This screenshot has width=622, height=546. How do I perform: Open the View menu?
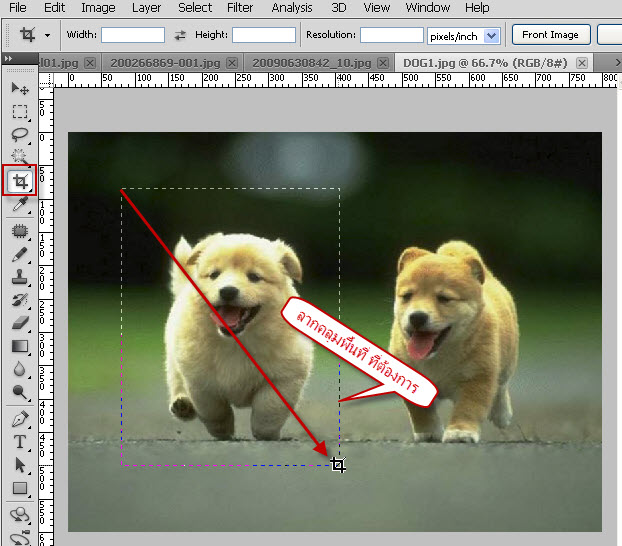(x=376, y=8)
